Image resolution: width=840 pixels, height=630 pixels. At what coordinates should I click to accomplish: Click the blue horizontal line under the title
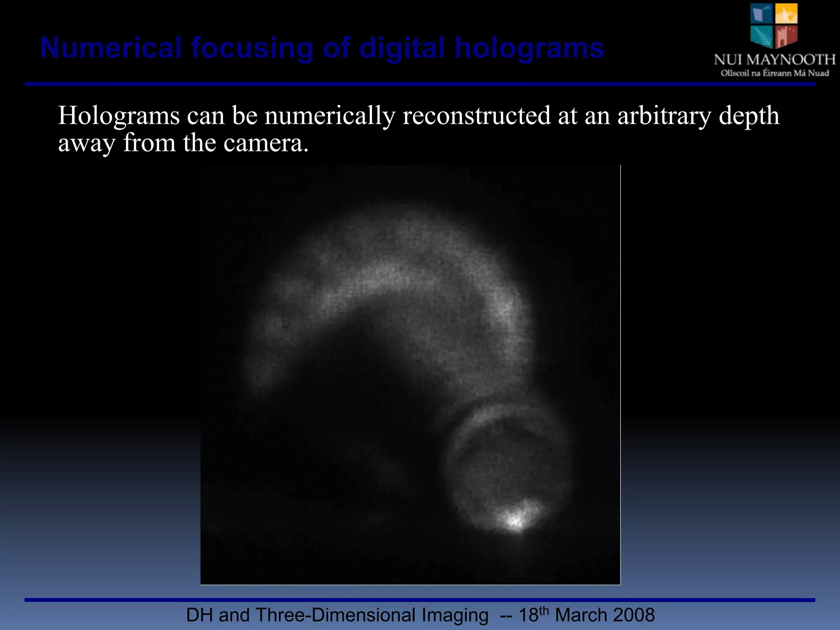tap(419, 84)
